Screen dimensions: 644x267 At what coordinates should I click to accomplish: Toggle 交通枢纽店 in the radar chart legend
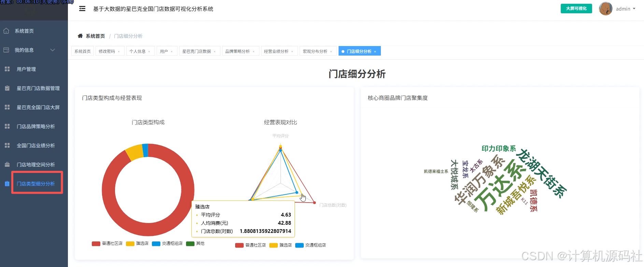tap(311, 245)
